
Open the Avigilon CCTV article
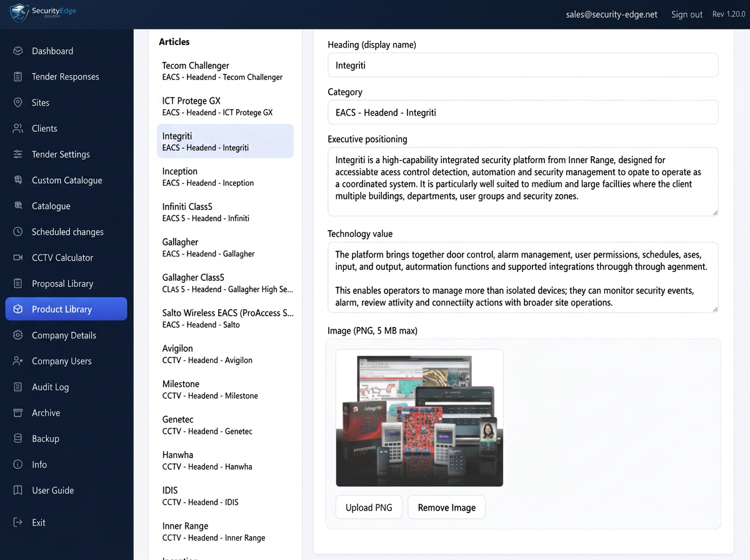(225, 354)
